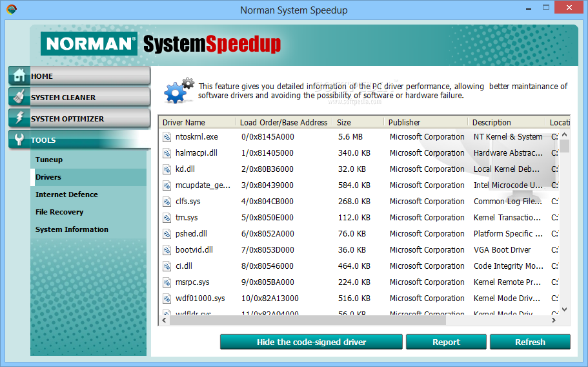Select the pshed.dll driver name
Image resolution: width=588 pixels, height=367 pixels.
pyautogui.click(x=191, y=234)
